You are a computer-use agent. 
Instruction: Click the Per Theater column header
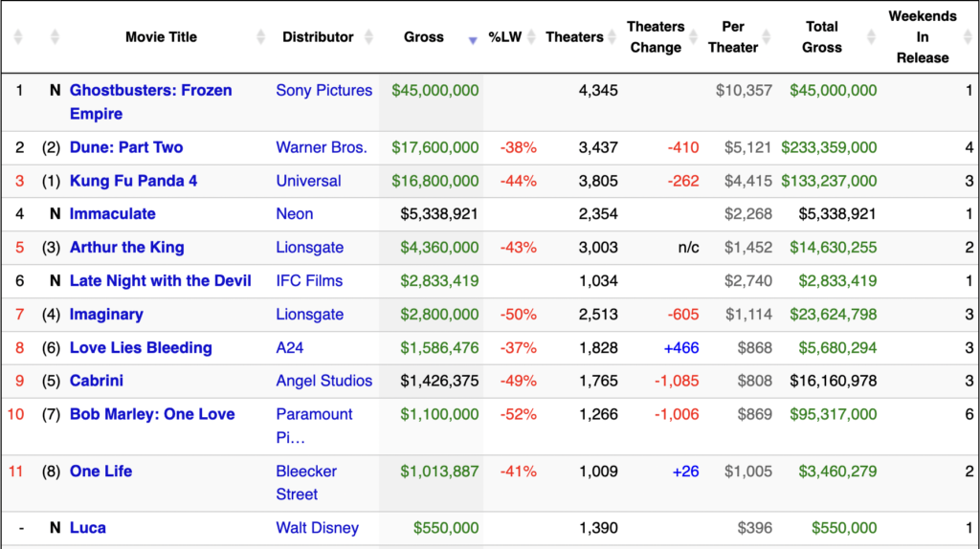pyautogui.click(x=732, y=37)
